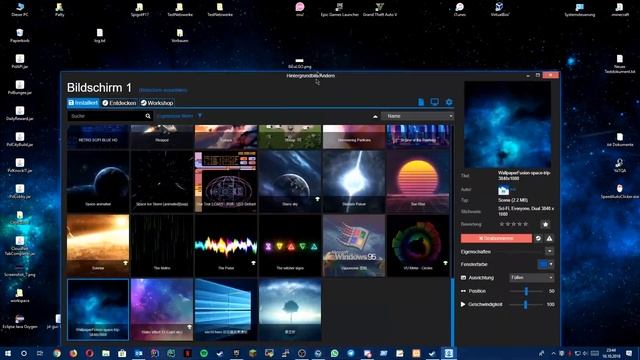Select the Sun Rise retro sunset wallpaper

pyautogui.click(x=418, y=182)
